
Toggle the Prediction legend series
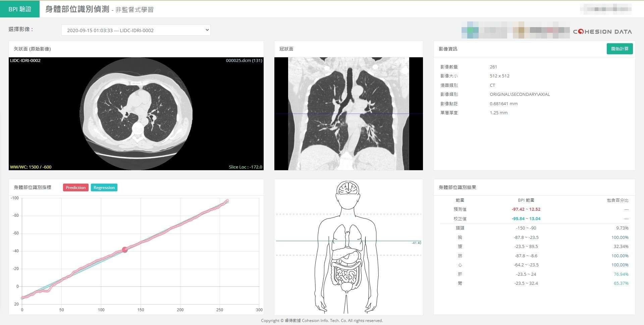(76, 188)
